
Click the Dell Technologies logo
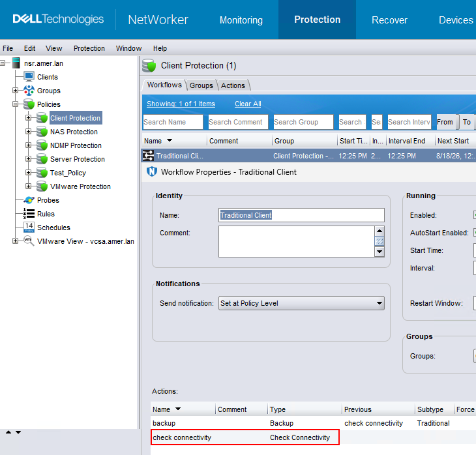tap(58, 19)
